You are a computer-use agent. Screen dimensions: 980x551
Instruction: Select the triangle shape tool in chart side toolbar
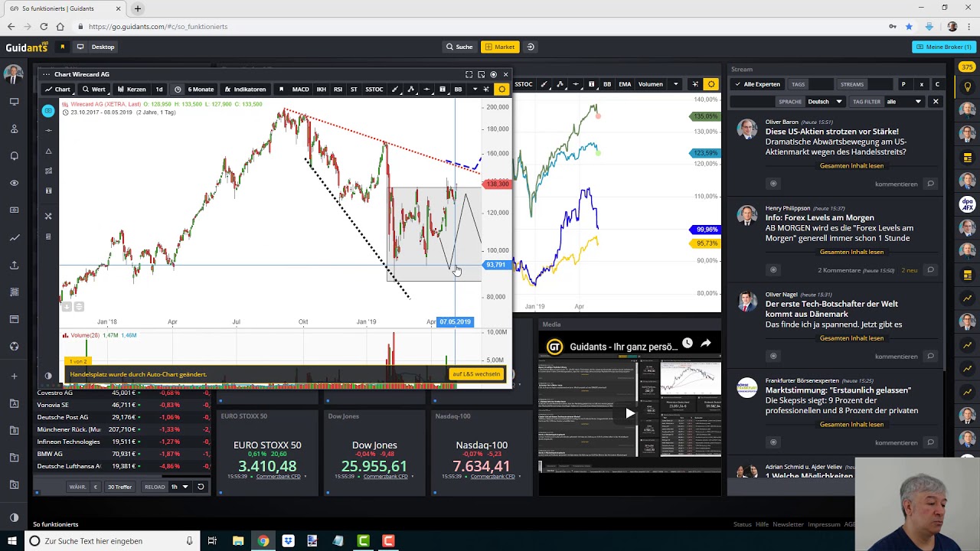pos(48,151)
